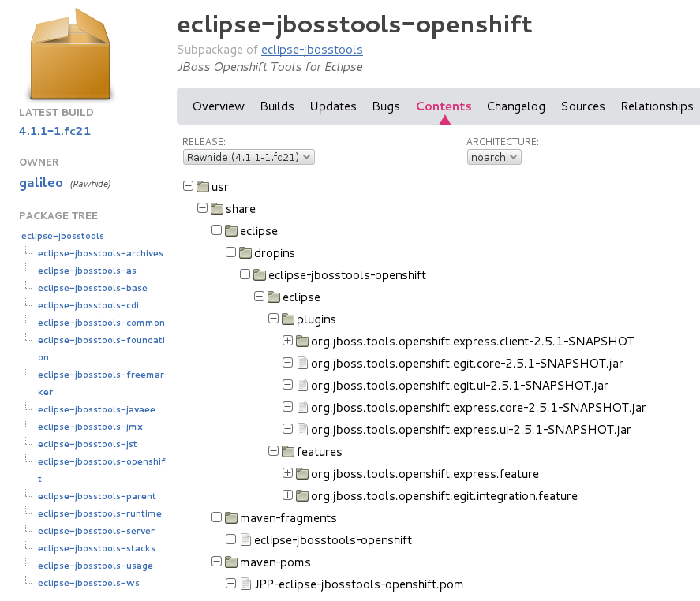This screenshot has height=601, width=700.
Task: Open eclipse-jbosstools-archives package link
Action: pos(100,253)
